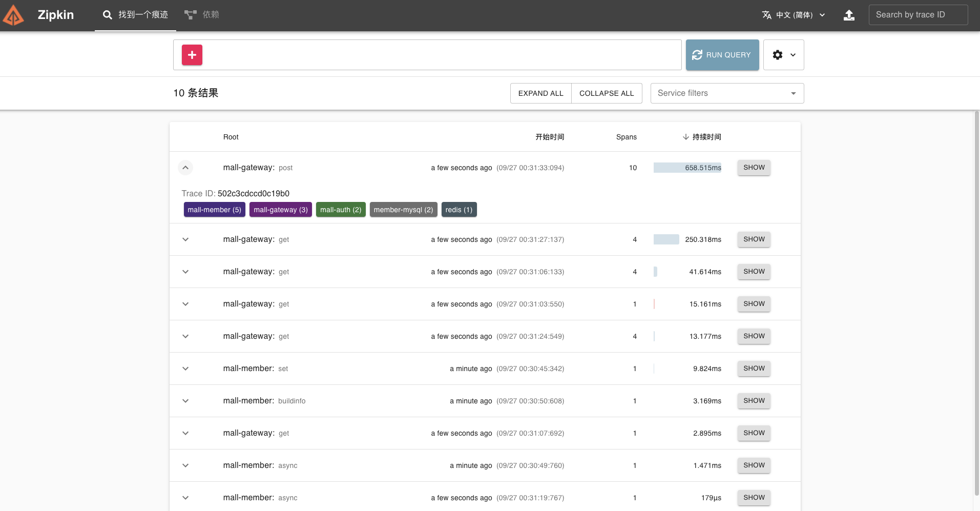Show the 250.318ms trace

(x=754, y=239)
